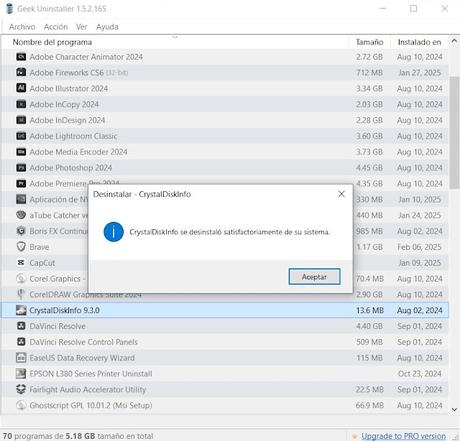Click the Ghostscript GPL disc icon
Viewport: 460px width, 441px height.
pos(21,405)
